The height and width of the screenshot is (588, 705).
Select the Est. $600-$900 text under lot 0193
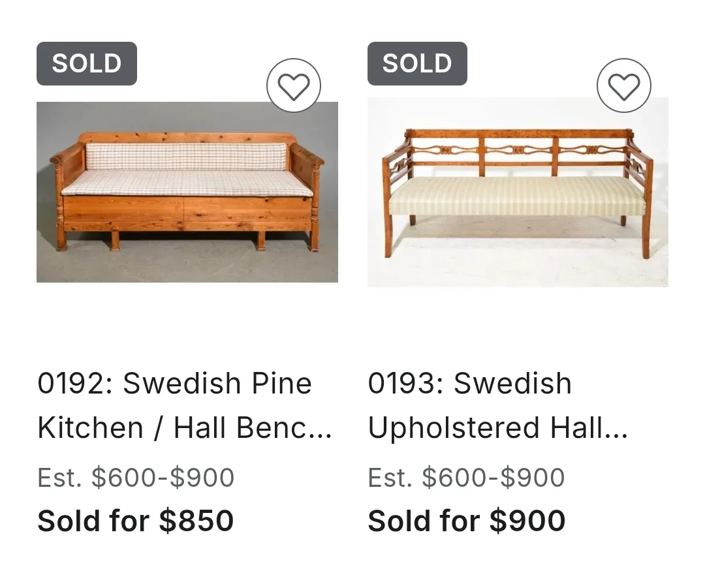pyautogui.click(x=466, y=478)
